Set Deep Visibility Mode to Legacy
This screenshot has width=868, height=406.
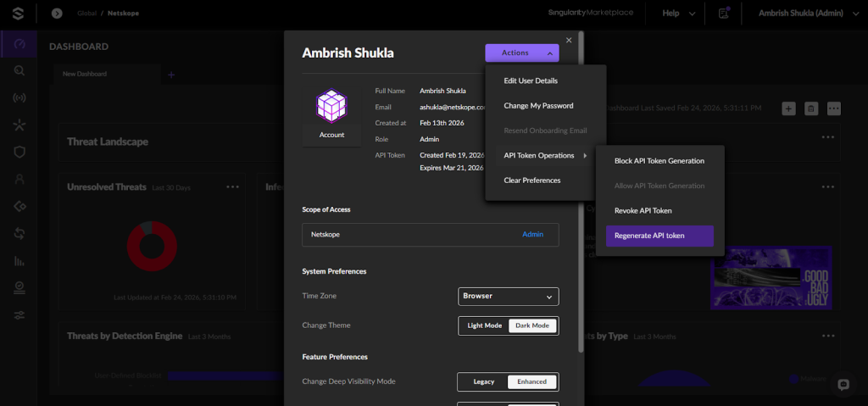point(483,381)
